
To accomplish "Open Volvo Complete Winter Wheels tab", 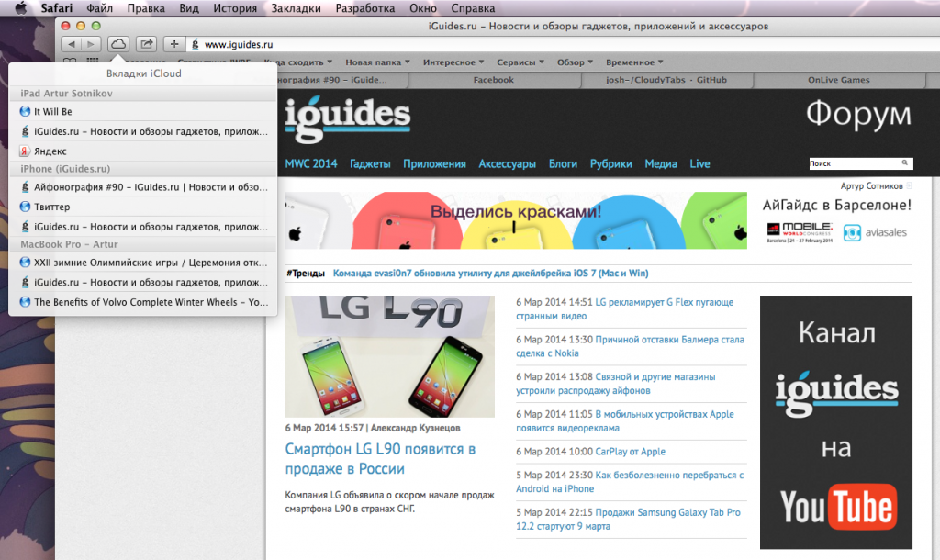I will coord(144,302).
